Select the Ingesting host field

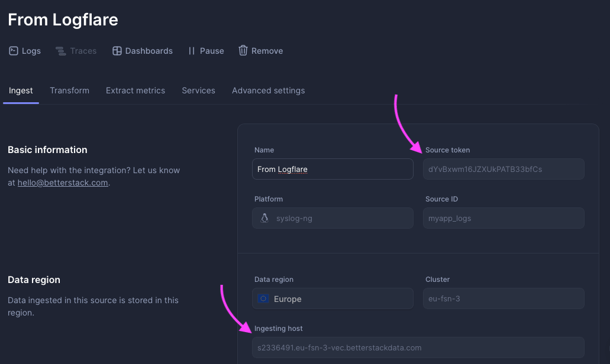tap(418, 347)
